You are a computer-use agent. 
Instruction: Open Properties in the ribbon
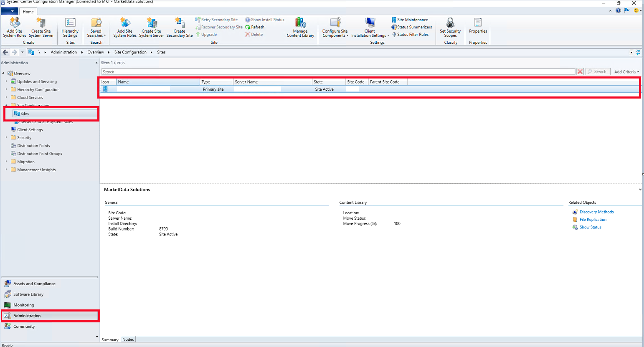click(478, 26)
